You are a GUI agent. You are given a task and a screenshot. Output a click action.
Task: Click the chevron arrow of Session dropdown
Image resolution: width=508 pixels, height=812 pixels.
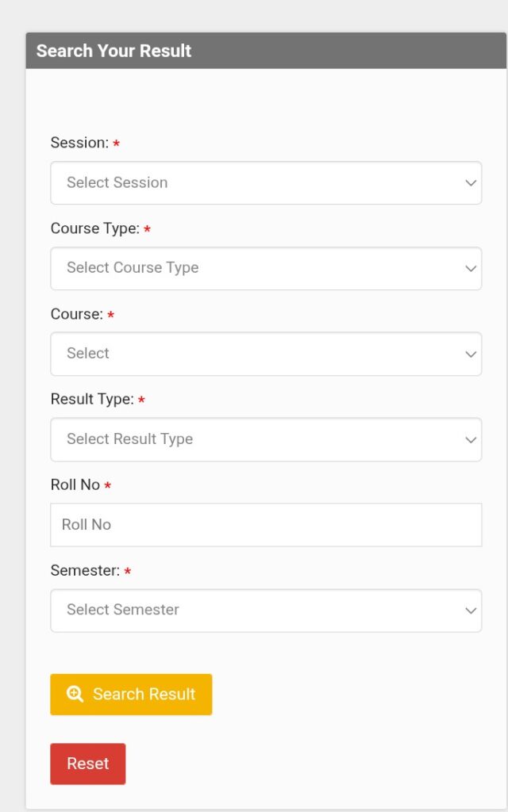471,183
